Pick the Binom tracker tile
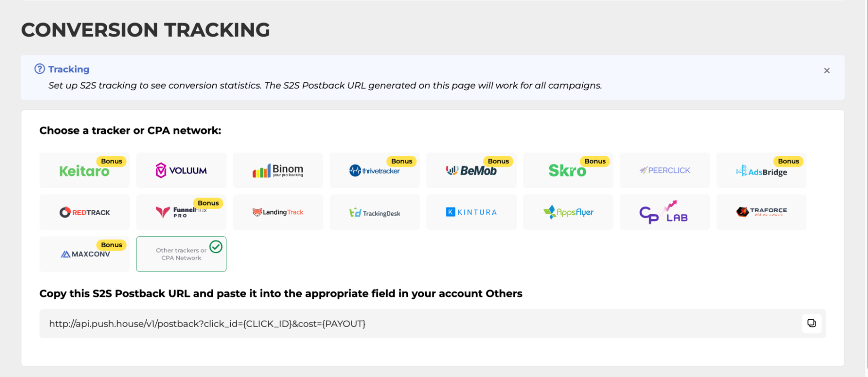Image resolution: width=868 pixels, height=377 pixels. (x=278, y=170)
